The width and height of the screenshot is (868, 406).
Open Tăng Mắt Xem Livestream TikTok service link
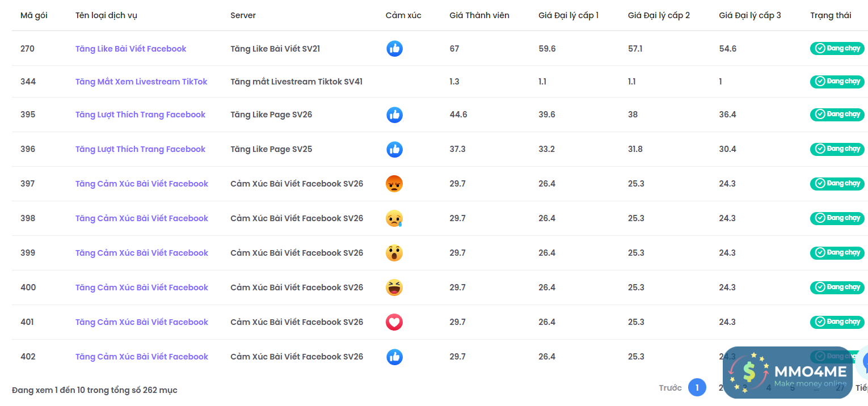pos(141,82)
